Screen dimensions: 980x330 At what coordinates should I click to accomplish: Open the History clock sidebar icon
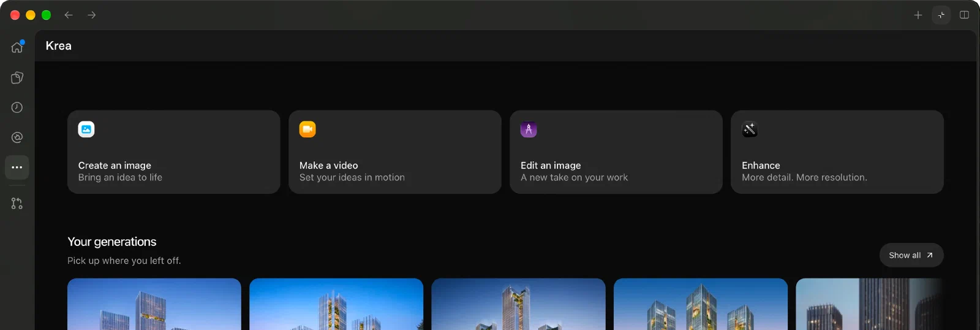(x=17, y=107)
